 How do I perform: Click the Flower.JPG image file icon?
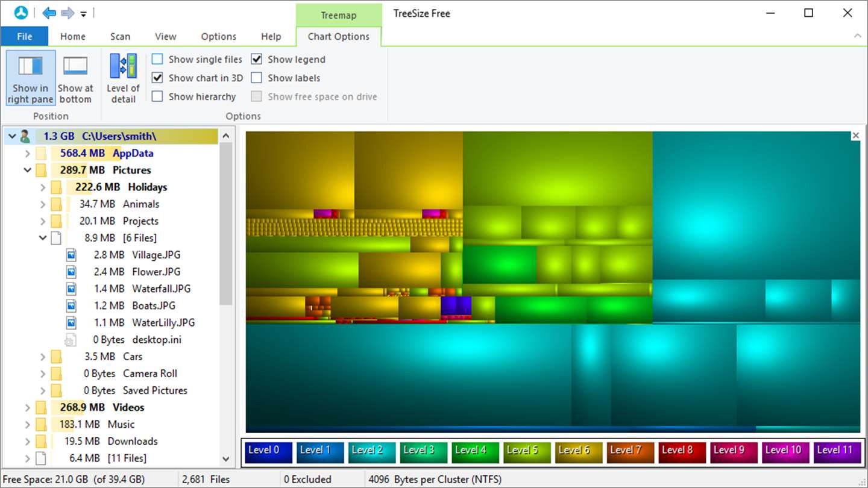coord(71,272)
